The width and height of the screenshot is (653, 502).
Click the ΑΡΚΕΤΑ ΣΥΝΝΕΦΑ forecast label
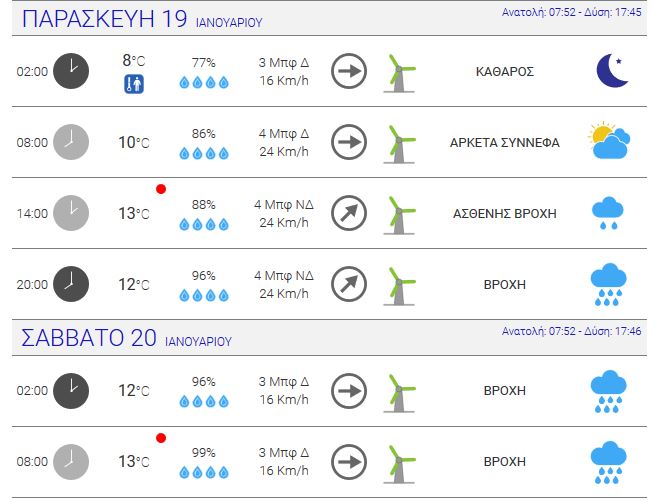pos(505,142)
